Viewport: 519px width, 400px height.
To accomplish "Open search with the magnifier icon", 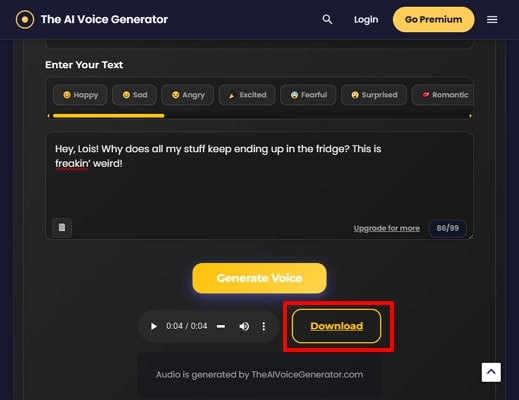I will 327,19.
